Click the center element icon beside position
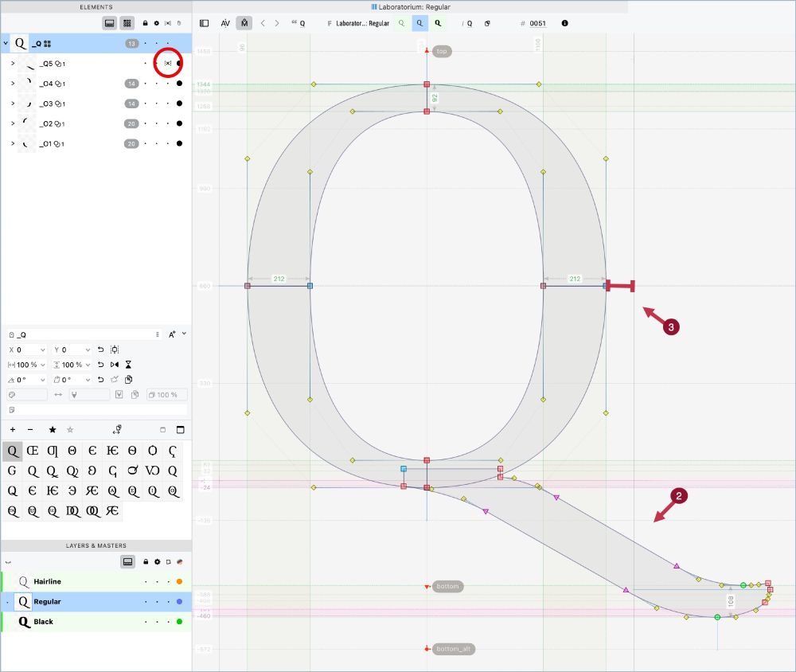 click(115, 350)
